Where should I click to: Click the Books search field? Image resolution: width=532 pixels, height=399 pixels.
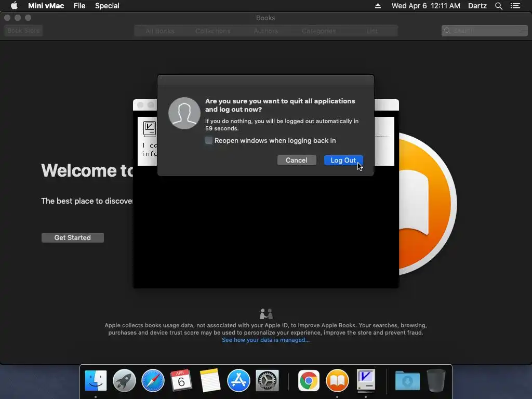(x=485, y=31)
